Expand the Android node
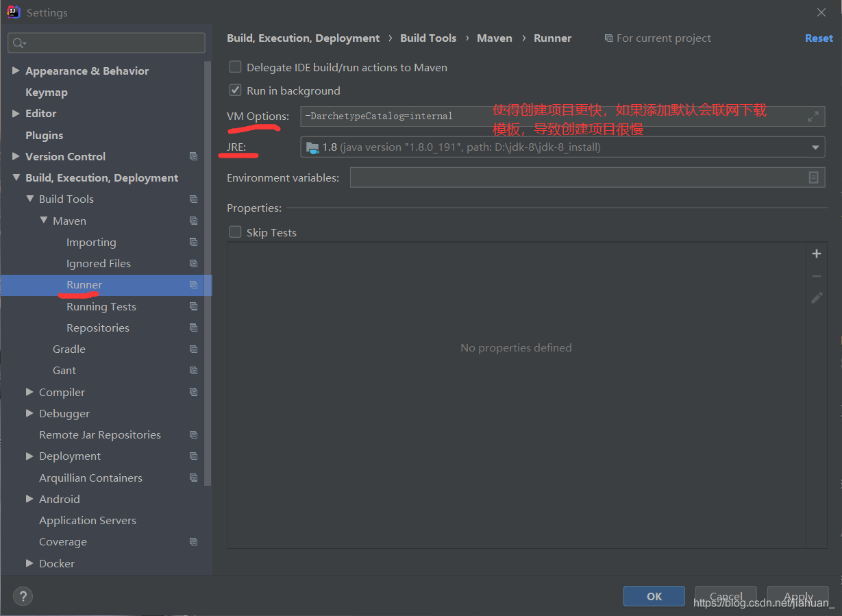 [x=29, y=499]
